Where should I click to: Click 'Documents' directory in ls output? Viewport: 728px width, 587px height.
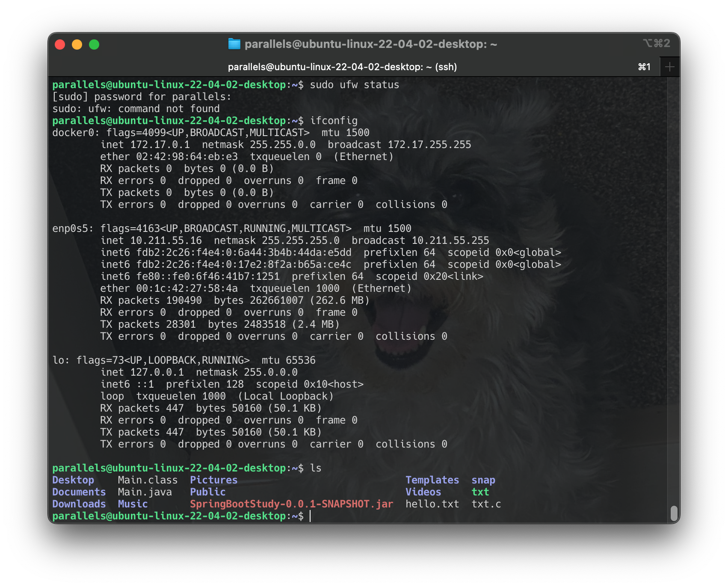(79, 492)
